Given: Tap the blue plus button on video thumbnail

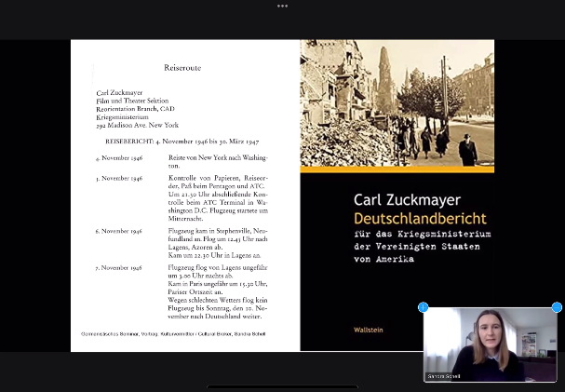Looking at the screenshot, I should click(x=423, y=307).
